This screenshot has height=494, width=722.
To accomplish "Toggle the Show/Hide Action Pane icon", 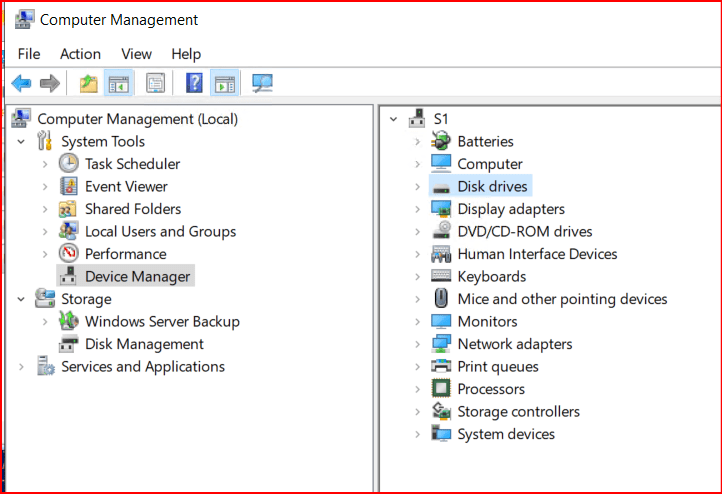I will pos(224,83).
